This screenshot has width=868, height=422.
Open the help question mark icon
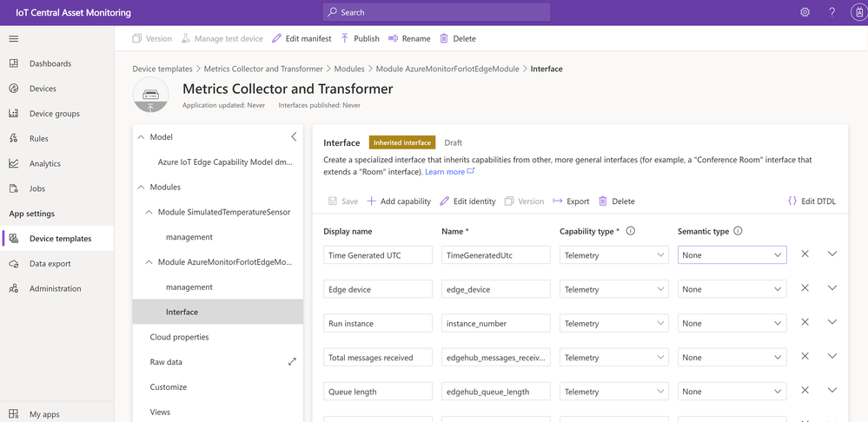(832, 12)
